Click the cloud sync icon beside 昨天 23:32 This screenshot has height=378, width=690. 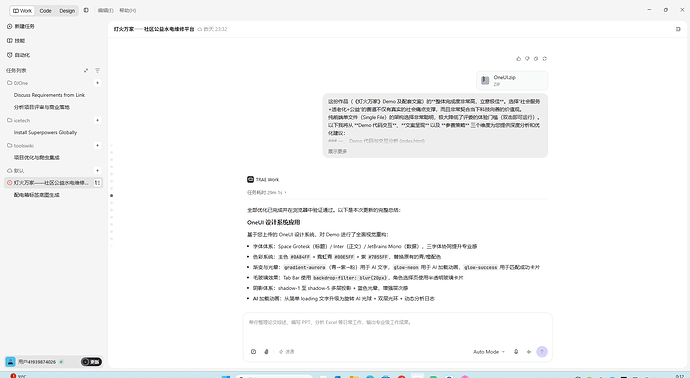[x=199, y=29]
